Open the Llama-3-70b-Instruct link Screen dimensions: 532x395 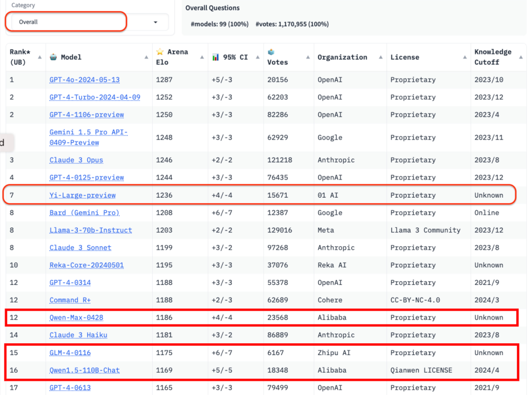(x=91, y=230)
